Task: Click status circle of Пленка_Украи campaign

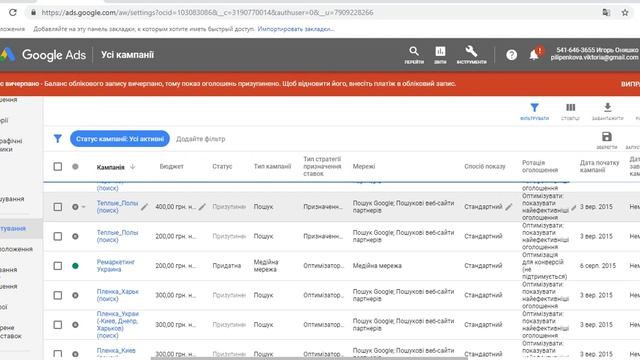Action: [75, 325]
